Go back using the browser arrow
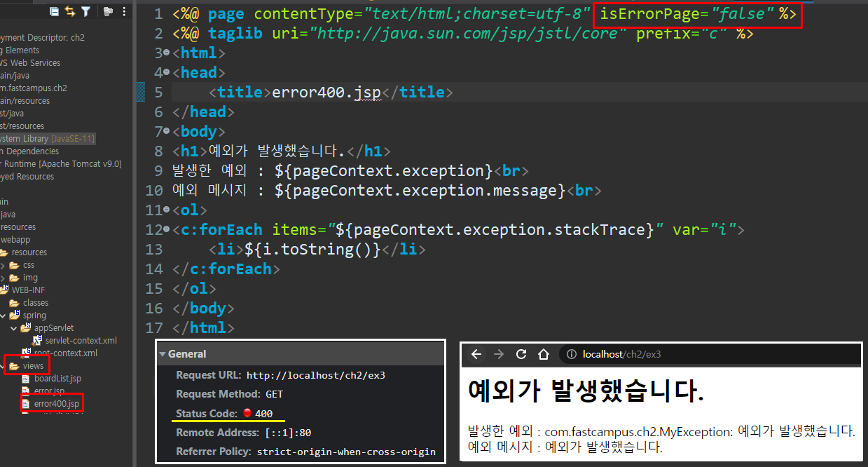The height and width of the screenshot is (467, 868). pos(476,354)
